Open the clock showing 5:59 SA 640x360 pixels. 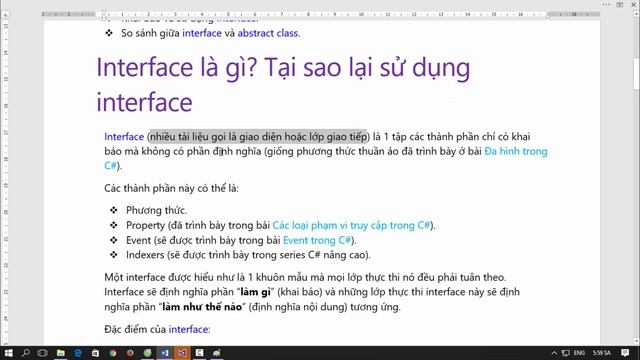point(602,353)
